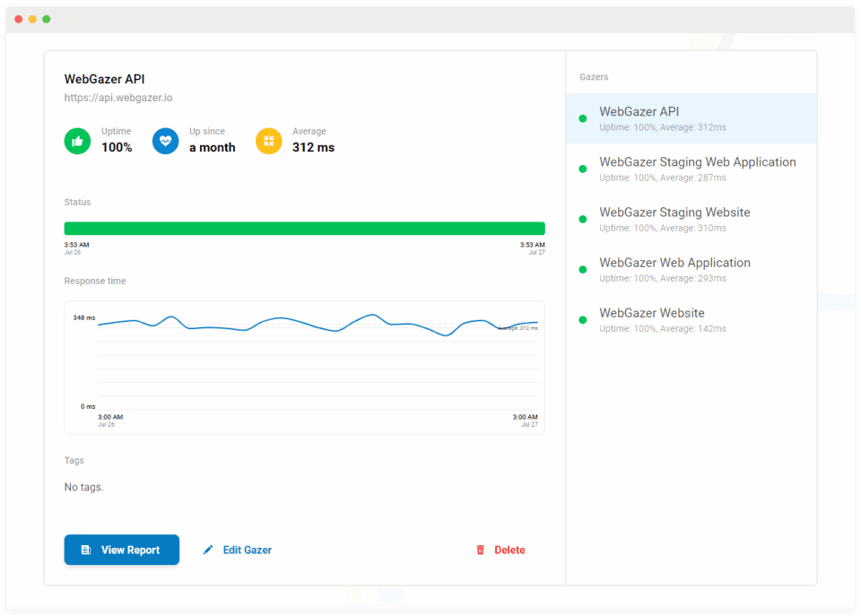Click the 'Average: 312 ms' chart annotation
Viewport: 861px width, 616px height.
pyautogui.click(x=517, y=328)
